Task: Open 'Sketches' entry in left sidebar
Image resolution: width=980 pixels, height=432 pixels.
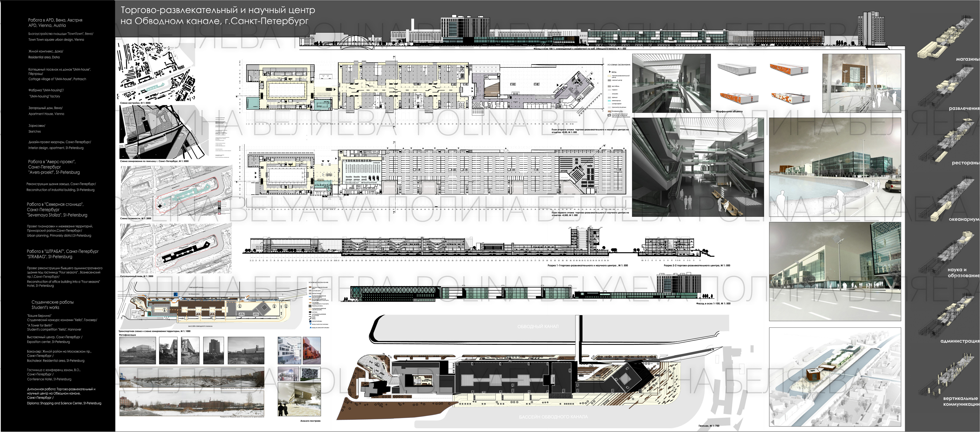Action: [x=35, y=131]
